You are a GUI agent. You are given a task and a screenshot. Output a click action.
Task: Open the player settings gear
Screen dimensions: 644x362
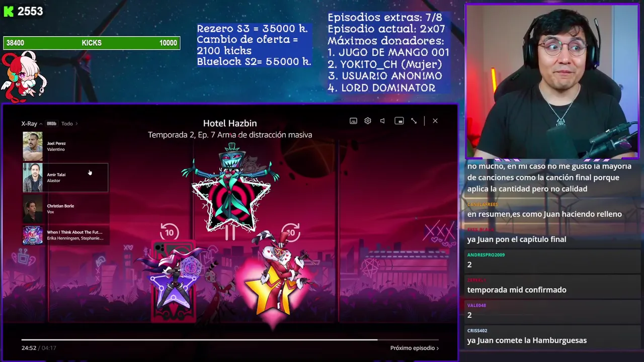pos(368,121)
